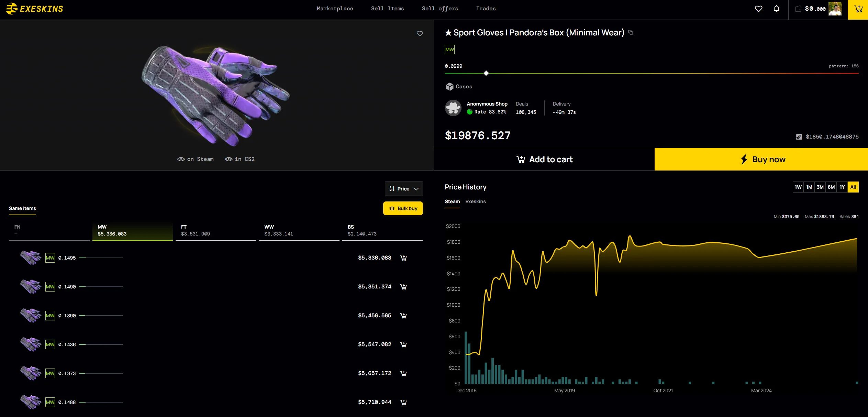Set price history range to 1M
The image size is (868, 417).
pos(809,187)
